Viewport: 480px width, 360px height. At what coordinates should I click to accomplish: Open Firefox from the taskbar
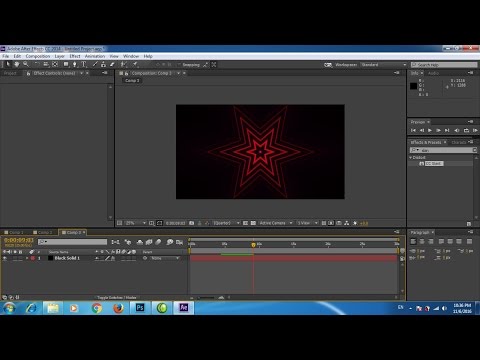click(x=118, y=308)
